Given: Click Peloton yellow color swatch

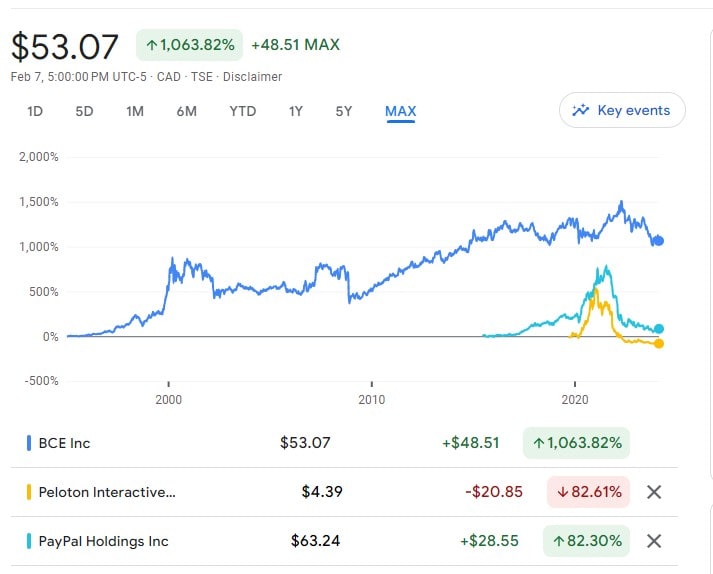Looking at the screenshot, I should pos(29,492).
